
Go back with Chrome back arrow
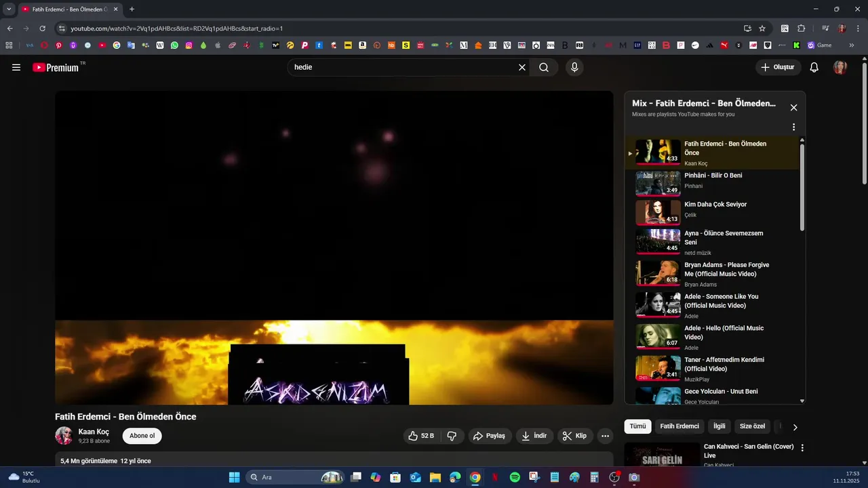coord(9,28)
